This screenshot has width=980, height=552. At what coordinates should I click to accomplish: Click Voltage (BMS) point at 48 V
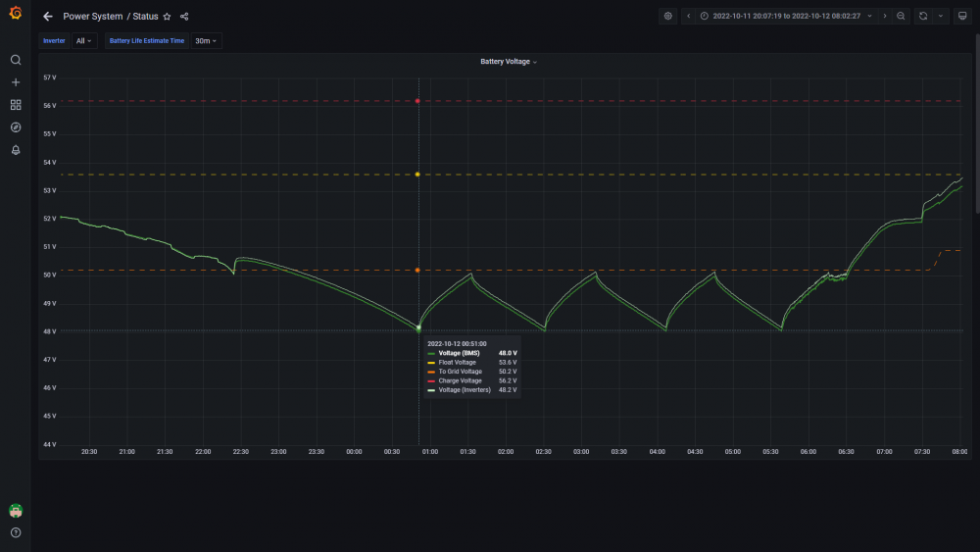(418, 328)
